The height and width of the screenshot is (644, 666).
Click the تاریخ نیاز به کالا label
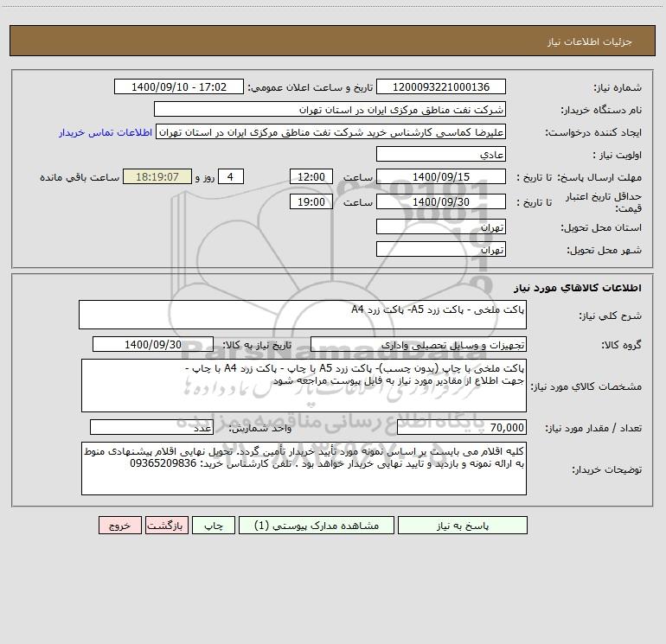(258, 346)
